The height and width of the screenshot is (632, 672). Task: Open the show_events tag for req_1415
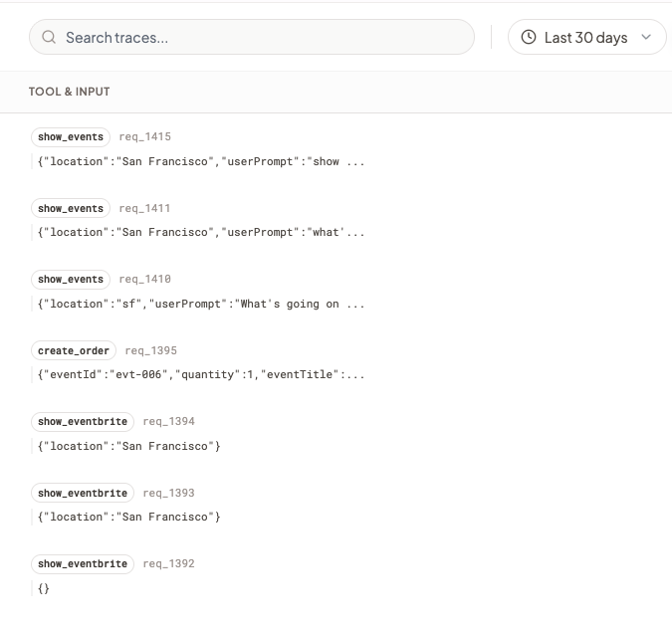coord(71,137)
